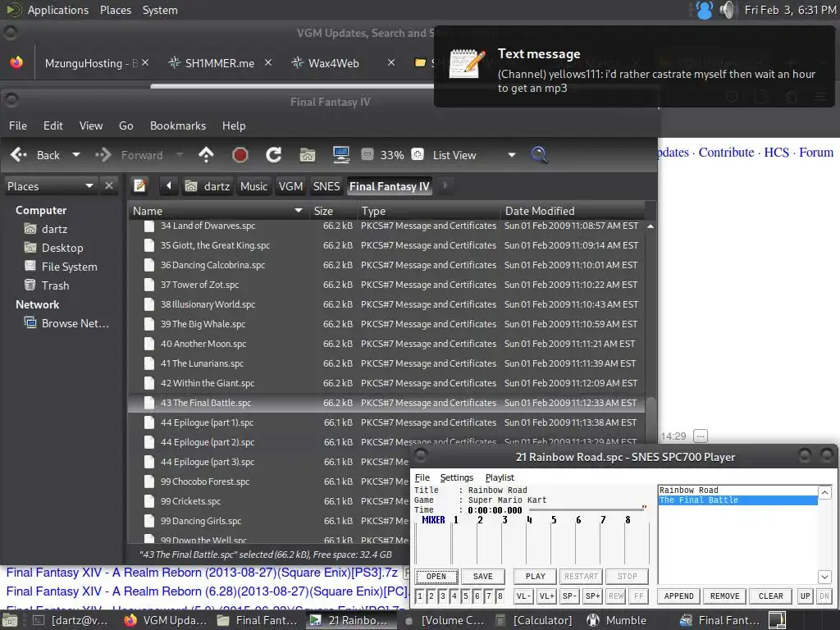Go to parent folder with Up arrow

tap(206, 155)
